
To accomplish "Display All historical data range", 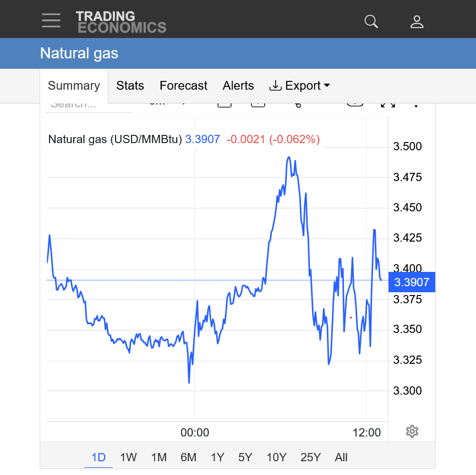I will click(x=341, y=457).
